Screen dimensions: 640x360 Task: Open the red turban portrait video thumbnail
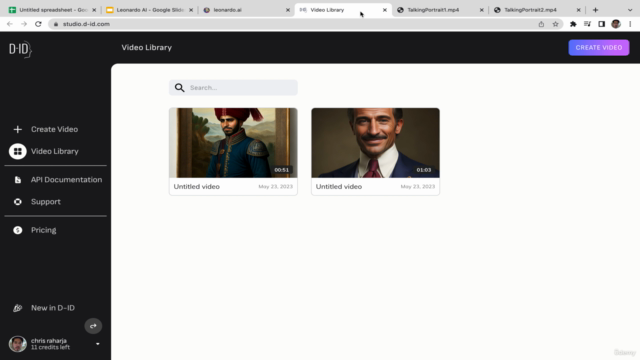click(x=233, y=143)
